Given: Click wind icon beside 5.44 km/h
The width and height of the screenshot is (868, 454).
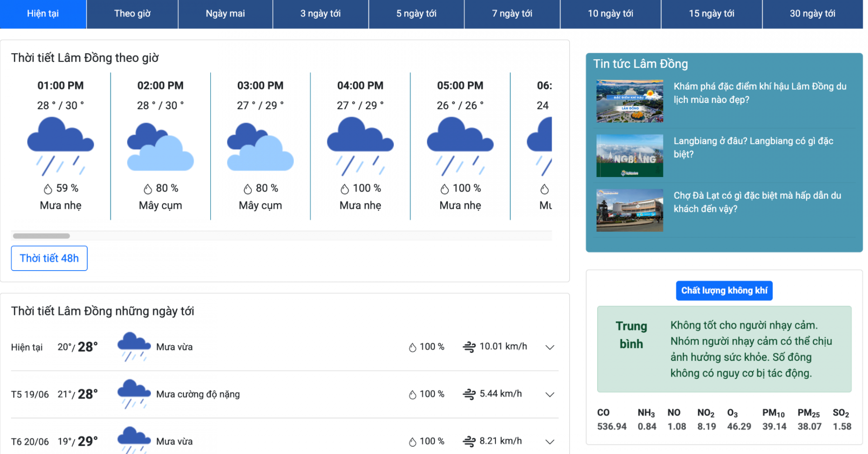Looking at the screenshot, I should 469,394.
